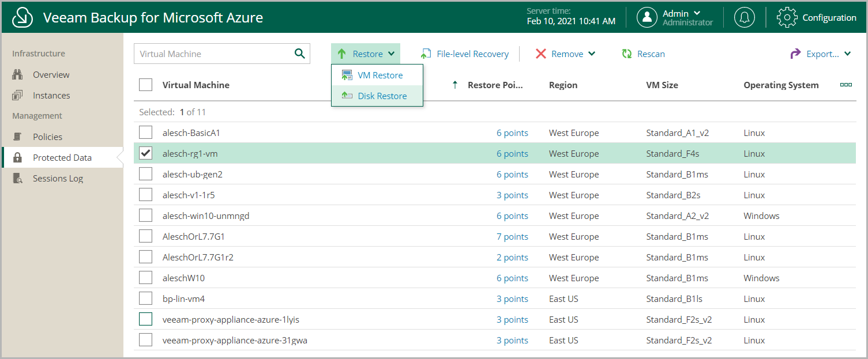868x359 pixels.
Task: Check the alesch-win10-unmngd checkbox
Action: point(146,216)
